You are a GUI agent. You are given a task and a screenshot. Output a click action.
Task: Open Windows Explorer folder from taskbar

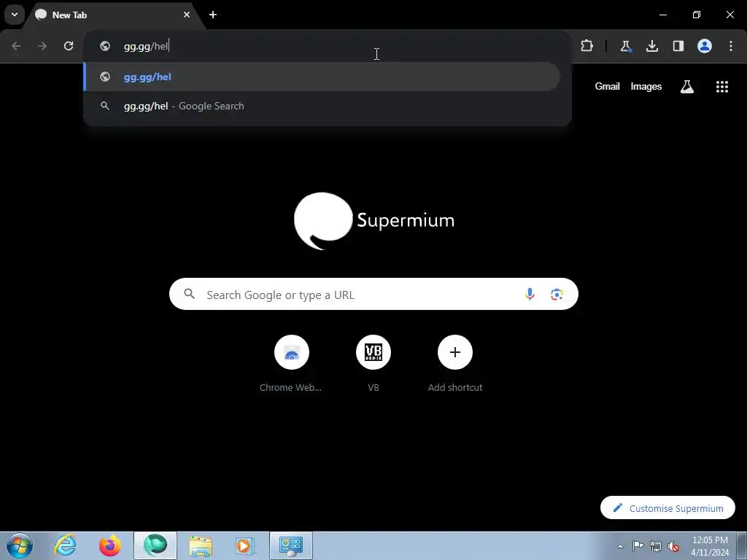[x=201, y=545]
